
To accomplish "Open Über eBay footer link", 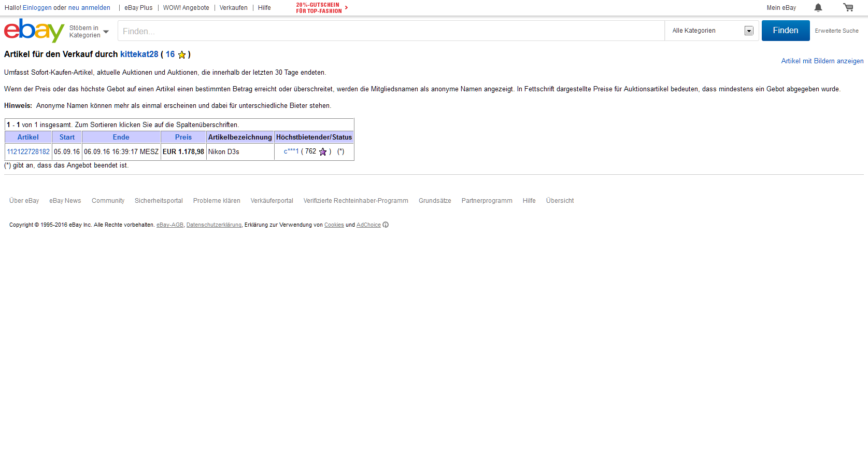I will 24,201.
